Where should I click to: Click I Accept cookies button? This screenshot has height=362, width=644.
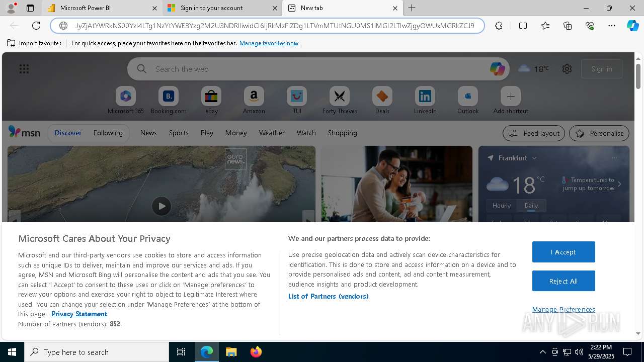click(x=563, y=252)
